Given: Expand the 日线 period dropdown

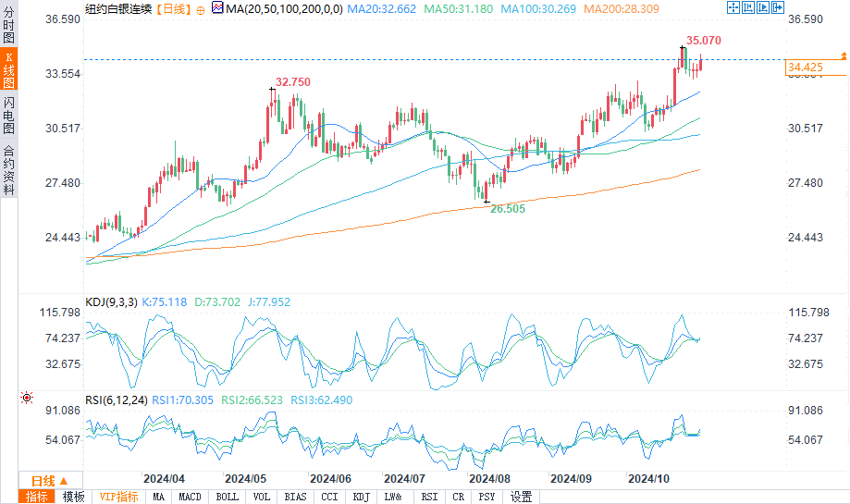Looking at the screenshot, I should pyautogui.click(x=49, y=481).
